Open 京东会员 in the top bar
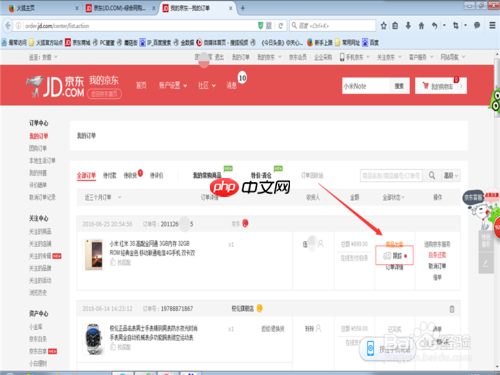The width and height of the screenshot is (500, 375). (298, 57)
